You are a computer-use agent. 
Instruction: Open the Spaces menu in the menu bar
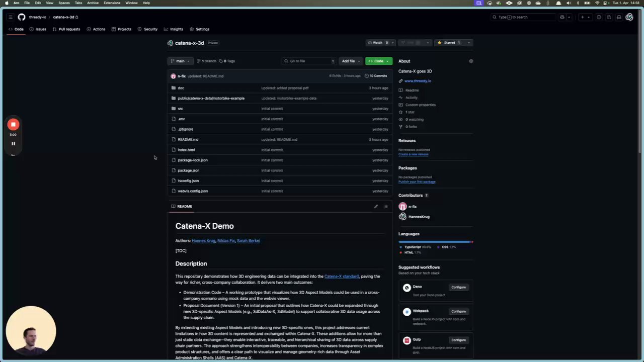pyautogui.click(x=64, y=3)
